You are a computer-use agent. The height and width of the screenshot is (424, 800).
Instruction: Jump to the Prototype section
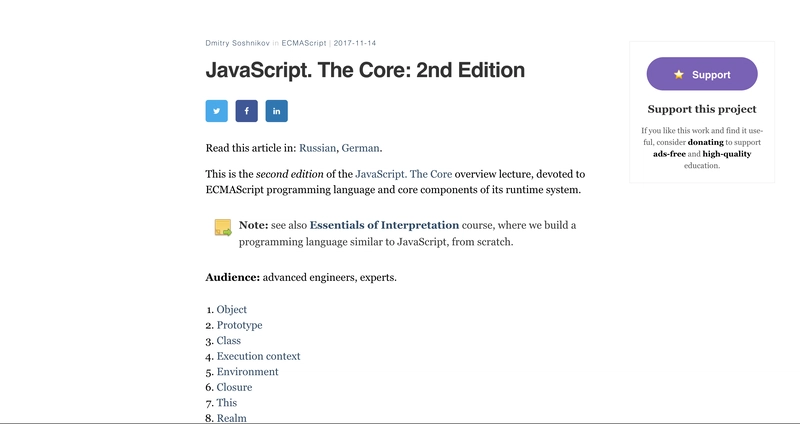click(239, 325)
